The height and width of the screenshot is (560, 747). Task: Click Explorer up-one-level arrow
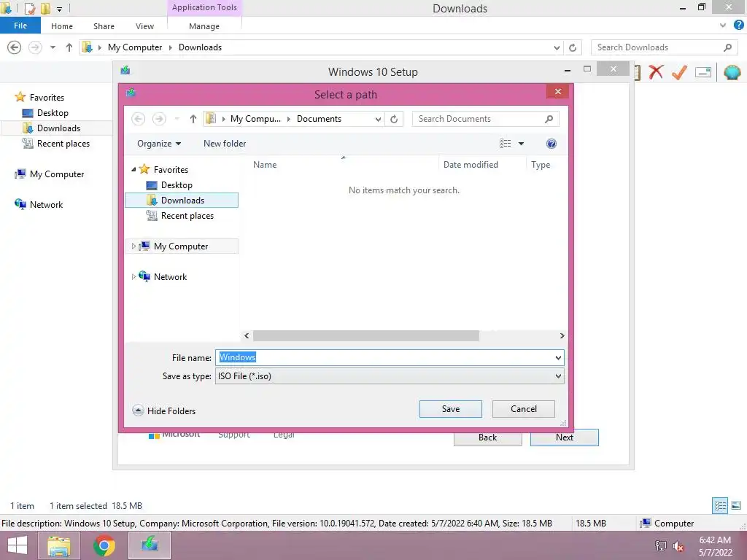(x=69, y=47)
